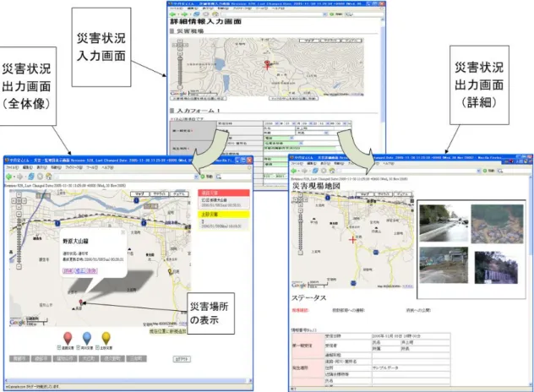
Task: Stop loading in the overview map window
Action: pyautogui.click(x=41, y=176)
